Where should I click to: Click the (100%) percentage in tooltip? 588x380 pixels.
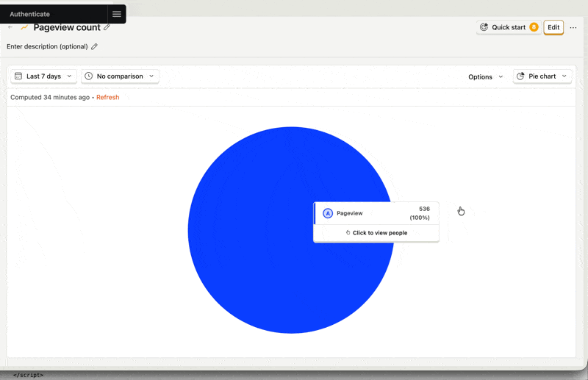click(x=420, y=218)
